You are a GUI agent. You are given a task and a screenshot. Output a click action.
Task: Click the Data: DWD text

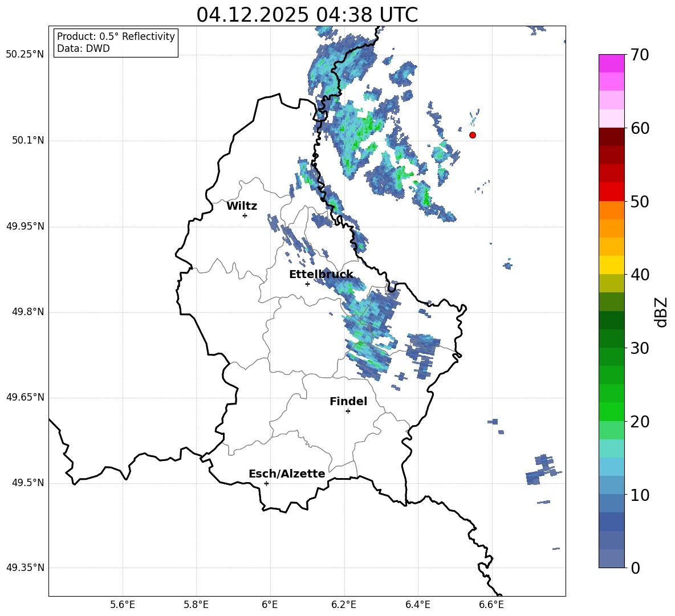[83, 48]
